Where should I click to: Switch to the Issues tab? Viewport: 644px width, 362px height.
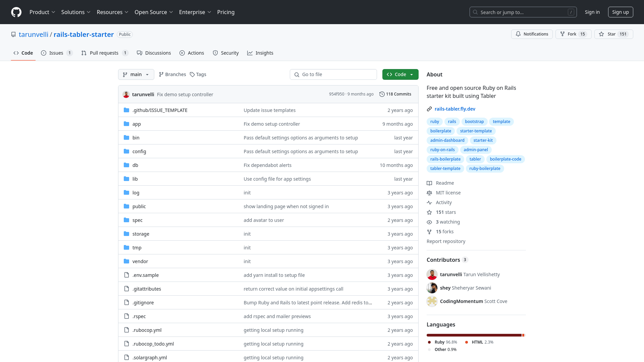[x=56, y=53]
